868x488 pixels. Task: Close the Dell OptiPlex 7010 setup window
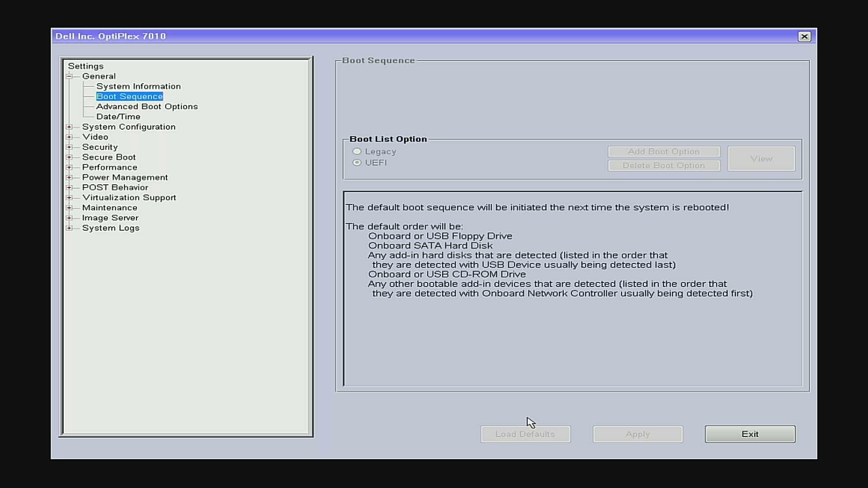pos(804,37)
